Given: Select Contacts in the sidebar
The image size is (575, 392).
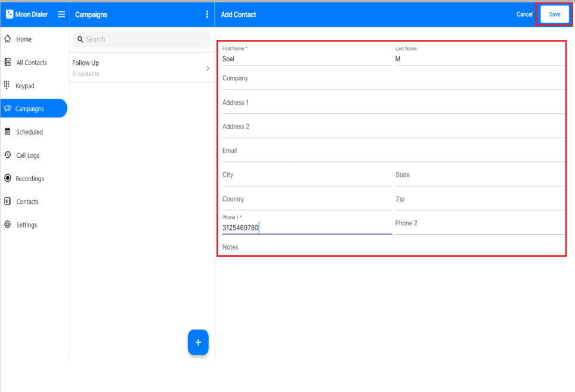Looking at the screenshot, I should point(27,202).
